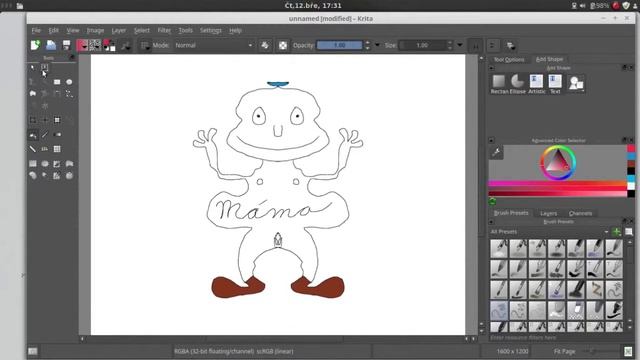This screenshot has width=640, height=360.
Task: Select the rectangle drawing tool
Action: click(57, 82)
